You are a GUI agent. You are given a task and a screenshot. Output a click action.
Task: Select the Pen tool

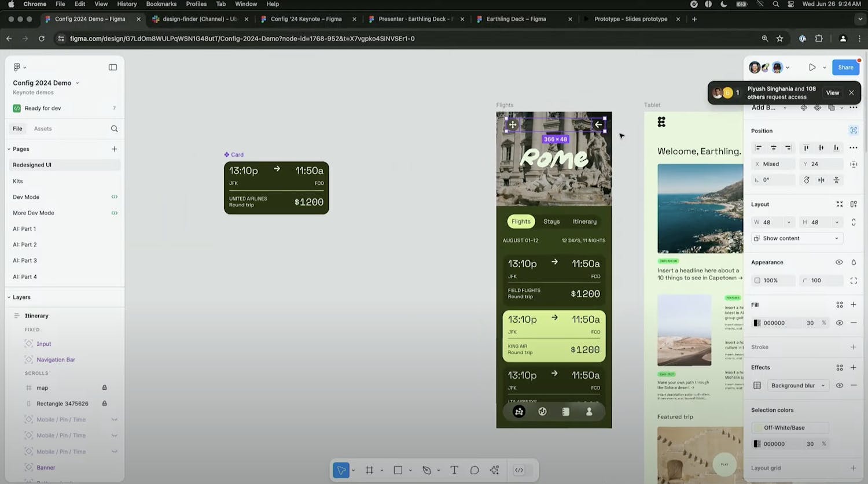click(x=426, y=470)
